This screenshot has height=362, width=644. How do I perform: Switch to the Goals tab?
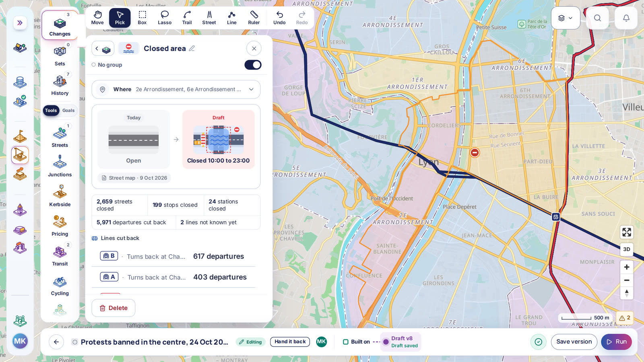point(68,111)
